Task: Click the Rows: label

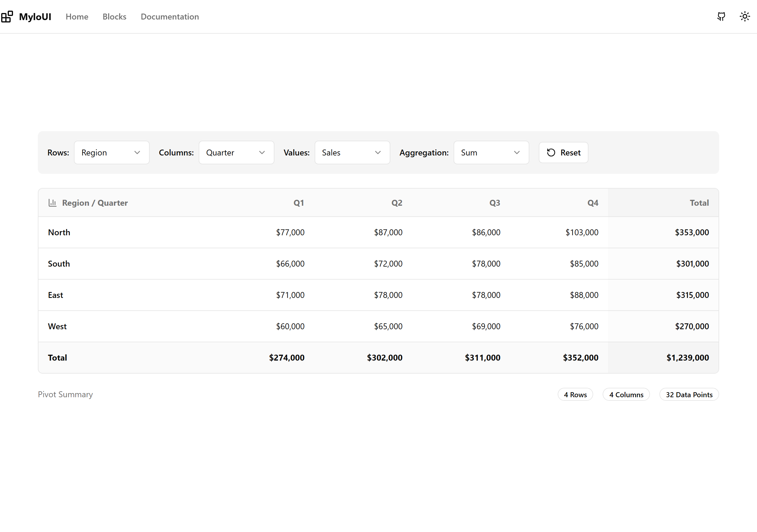Action: (x=58, y=153)
